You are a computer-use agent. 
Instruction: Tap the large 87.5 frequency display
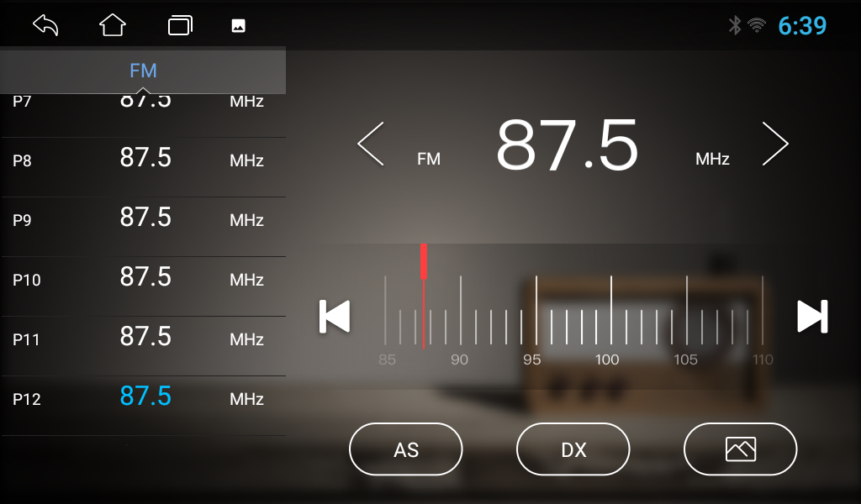pyautogui.click(x=568, y=145)
